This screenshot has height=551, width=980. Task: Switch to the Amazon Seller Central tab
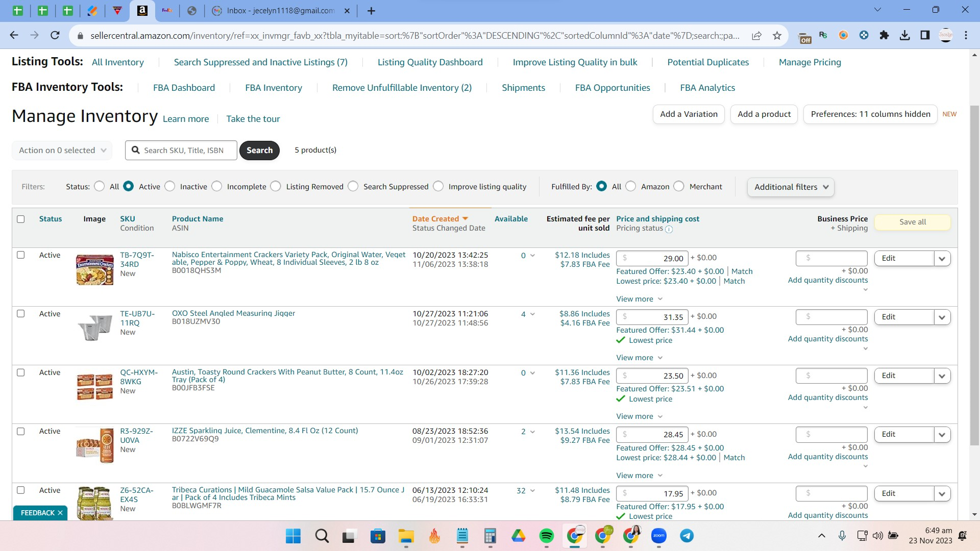[142, 11]
